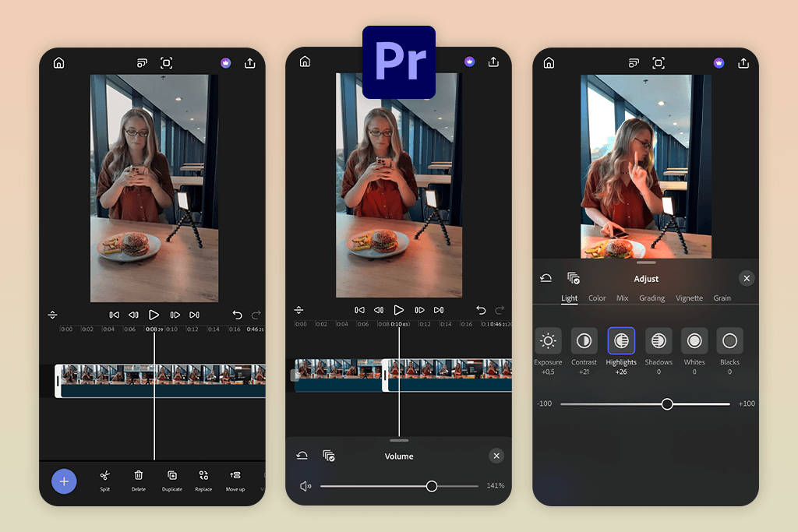Reset volume with the Volume panel undo arrow
Screen dimensions: 798x532
pos(302,456)
